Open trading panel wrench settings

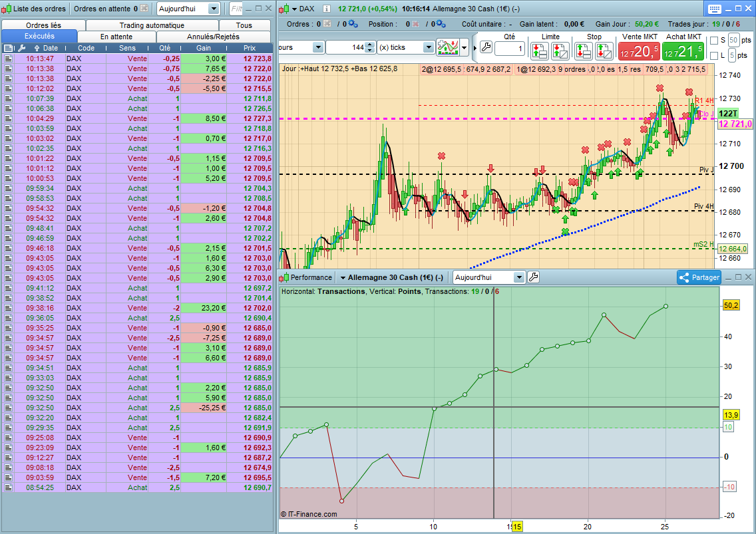click(486, 47)
